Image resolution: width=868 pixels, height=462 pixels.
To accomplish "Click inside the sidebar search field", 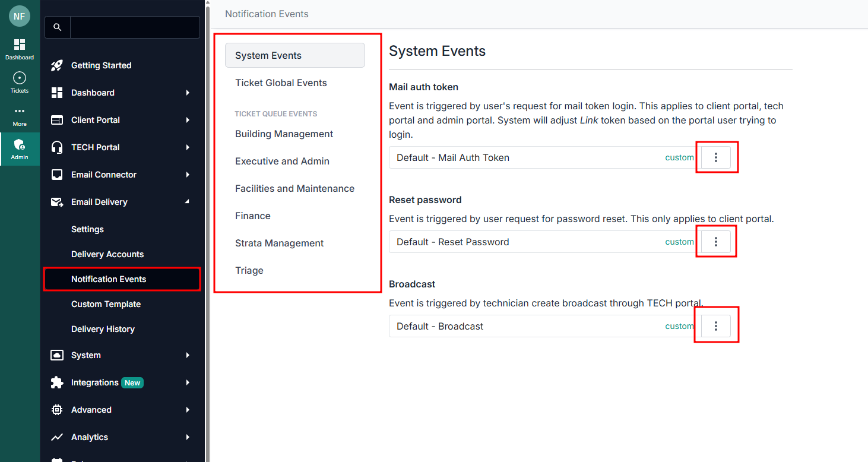I will point(135,27).
